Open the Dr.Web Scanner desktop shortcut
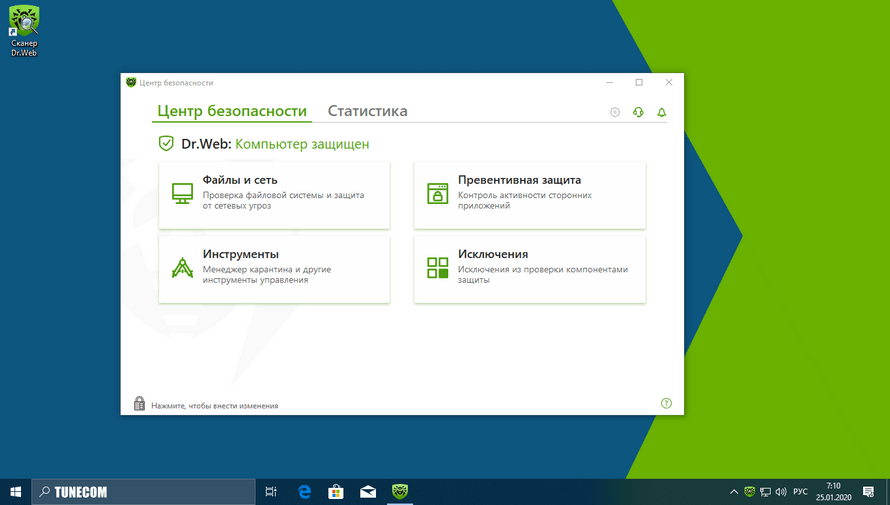The image size is (890, 505). coord(24,31)
